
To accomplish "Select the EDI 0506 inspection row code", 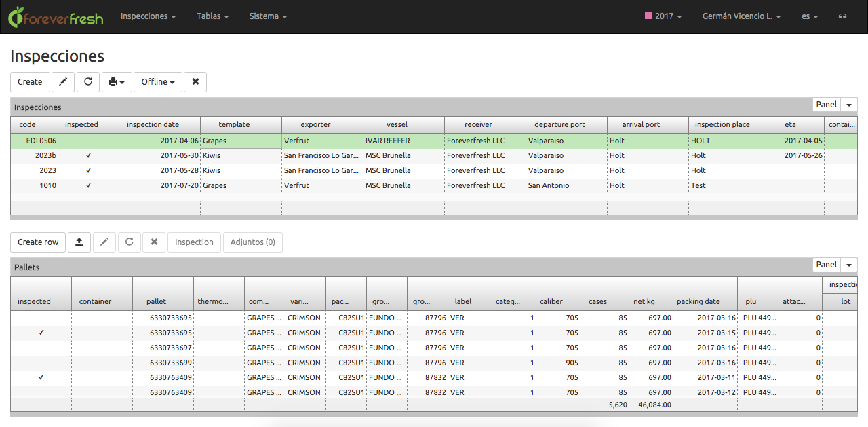I will coord(34,141).
